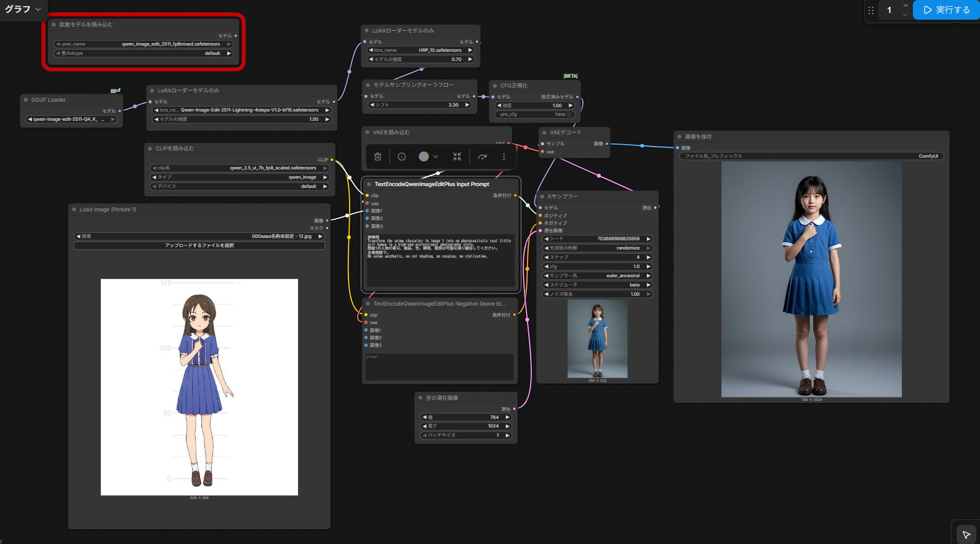The image size is (980, 544).
Task: Toggle collapse dot on 空の潜在画像 node
Action: (x=420, y=398)
